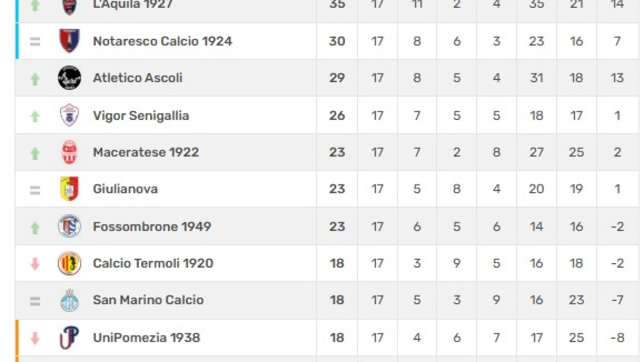Click the Atletico Ascoli black round logo
The width and height of the screenshot is (644, 362).
pos(69,78)
